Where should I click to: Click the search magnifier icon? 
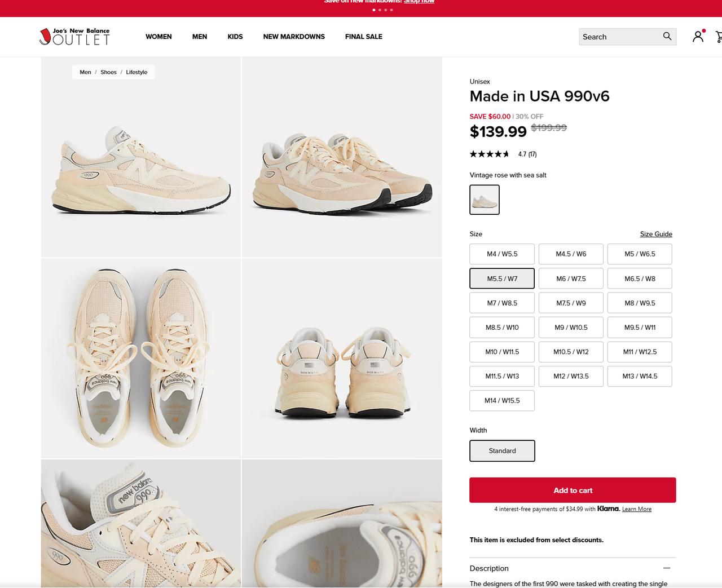[667, 37]
